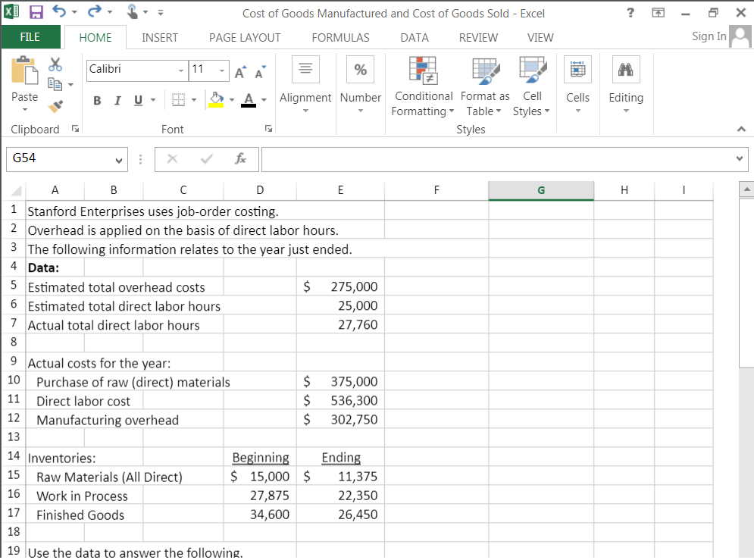Open the Paste options dropdown arrow
The width and height of the screenshot is (754, 560).
coord(25,110)
